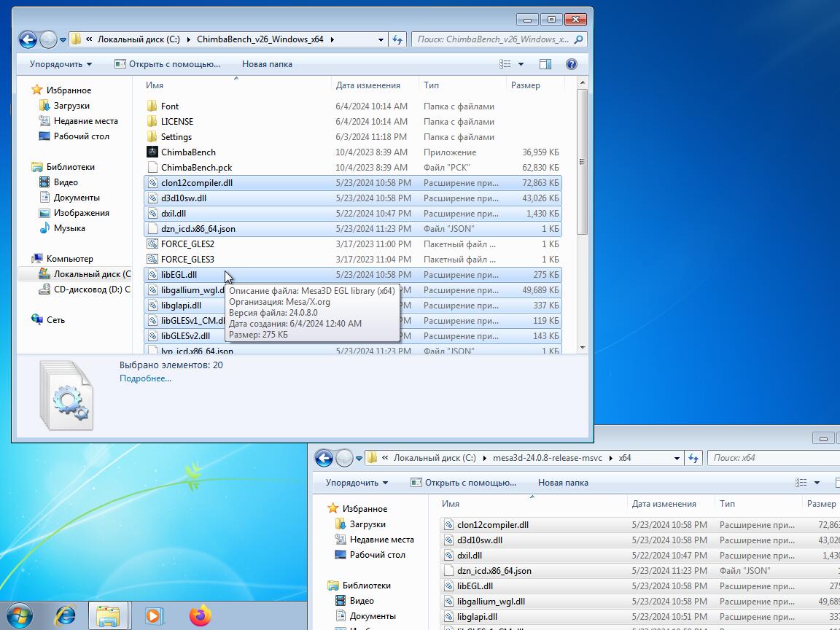This screenshot has height=630, width=840.
Task: Toggle the preview pane icon in toolbar
Action: 545,64
